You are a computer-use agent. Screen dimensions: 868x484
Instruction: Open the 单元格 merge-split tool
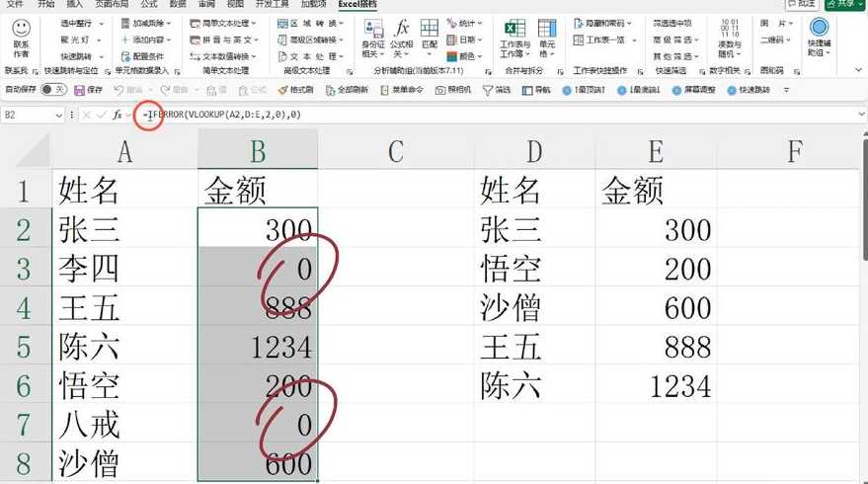[x=547, y=38]
